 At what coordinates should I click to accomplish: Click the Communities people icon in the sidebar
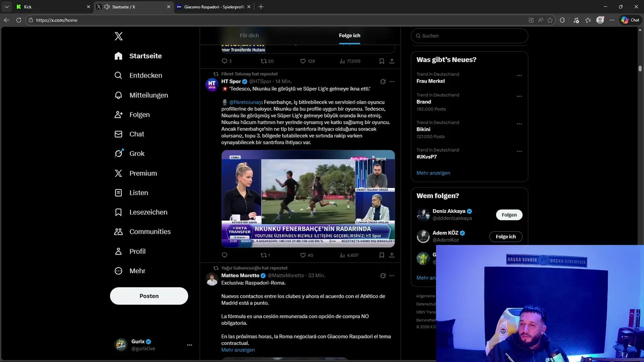(x=118, y=232)
